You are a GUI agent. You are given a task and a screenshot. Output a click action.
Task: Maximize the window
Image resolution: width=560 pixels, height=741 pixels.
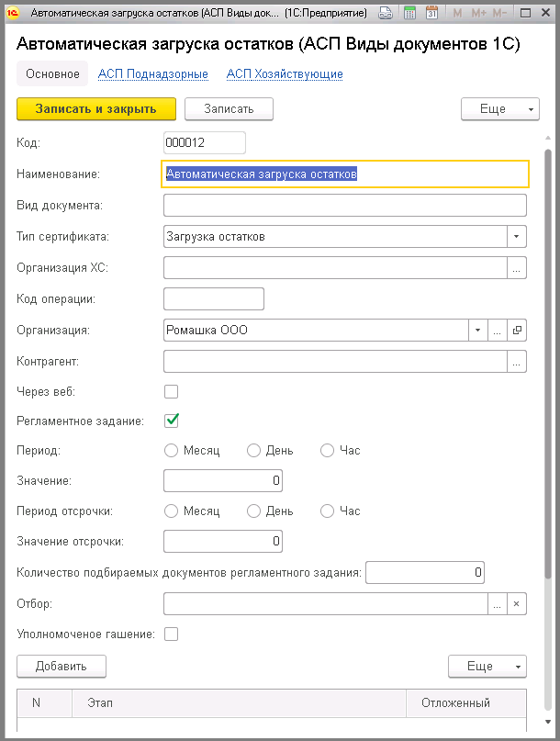525,13
